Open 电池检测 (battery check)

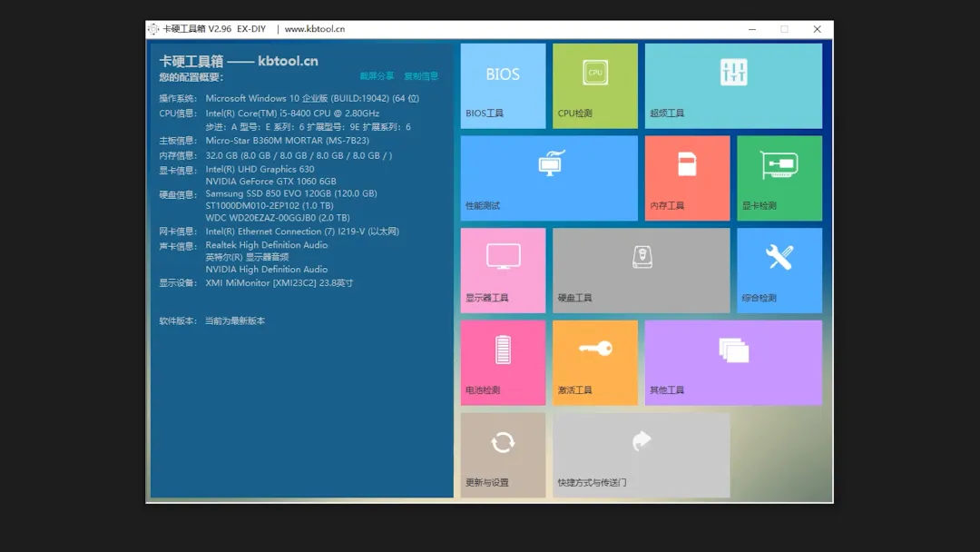[x=503, y=361]
